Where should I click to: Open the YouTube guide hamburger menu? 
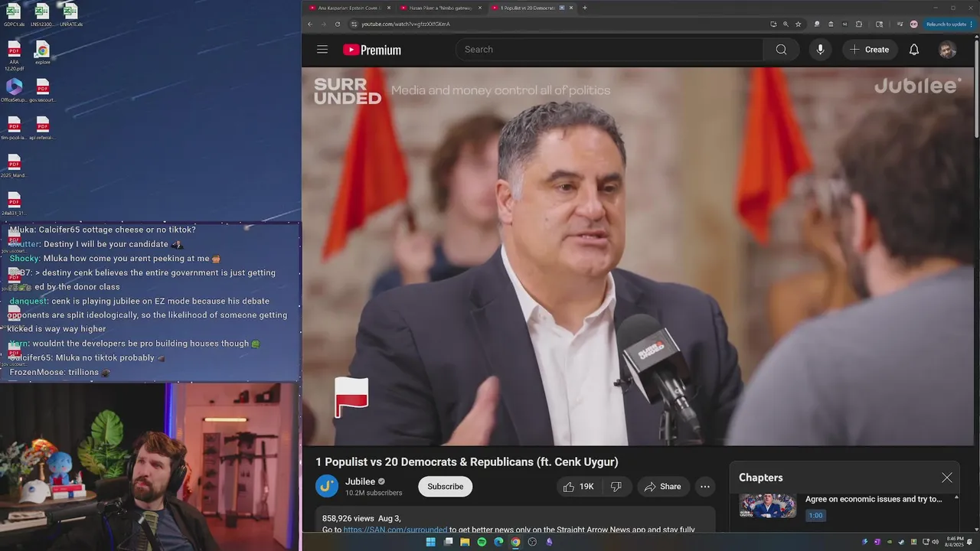[322, 50]
